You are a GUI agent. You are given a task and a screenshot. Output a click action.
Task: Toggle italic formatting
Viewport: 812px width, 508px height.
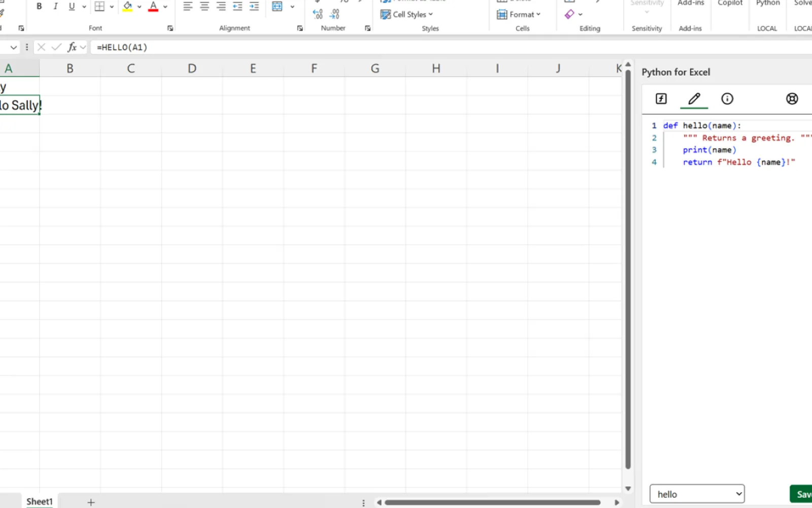coord(55,7)
